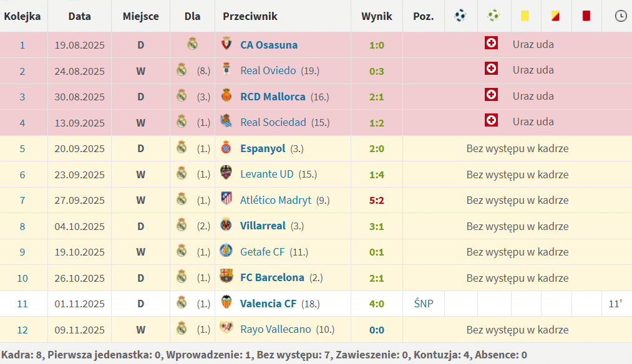Click the CA Osasuna club crest
The width and height of the screenshot is (632, 364).
pos(226,44)
